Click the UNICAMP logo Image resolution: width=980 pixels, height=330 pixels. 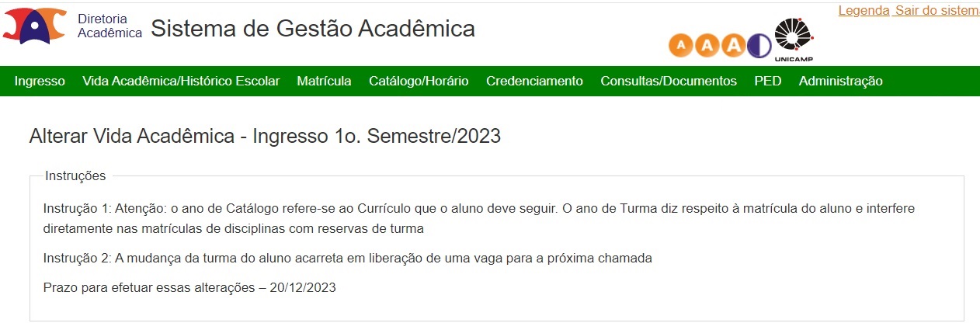(794, 39)
